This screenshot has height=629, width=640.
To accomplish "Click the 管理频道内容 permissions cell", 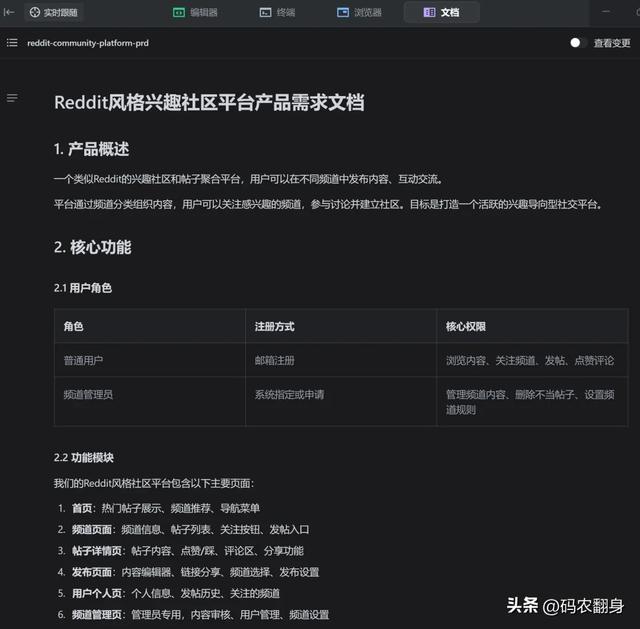I will click(x=530, y=402).
